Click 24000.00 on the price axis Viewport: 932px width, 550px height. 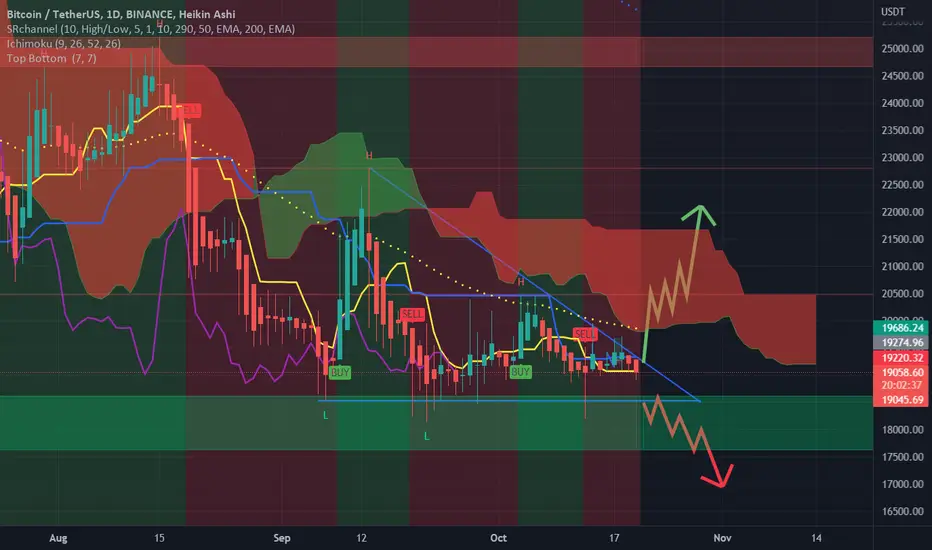pyautogui.click(x=902, y=103)
